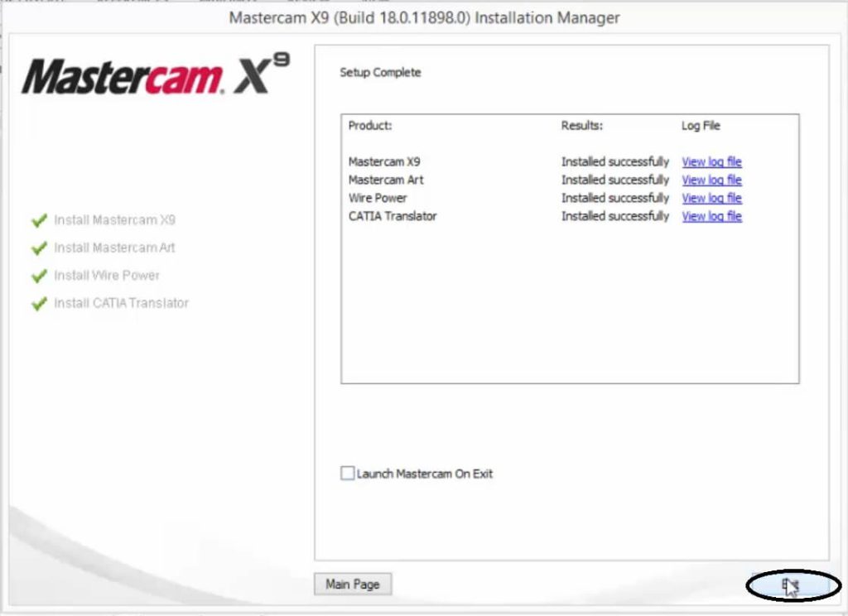This screenshot has width=848, height=616.
Task: Click the green checkmark beside Install CATIA Translator
Action: point(38,303)
